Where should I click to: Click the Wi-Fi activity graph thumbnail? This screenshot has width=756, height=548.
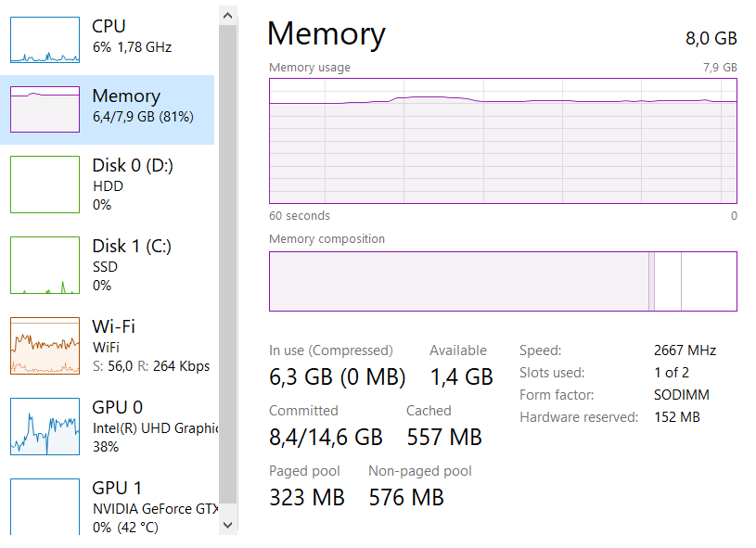[x=45, y=346]
